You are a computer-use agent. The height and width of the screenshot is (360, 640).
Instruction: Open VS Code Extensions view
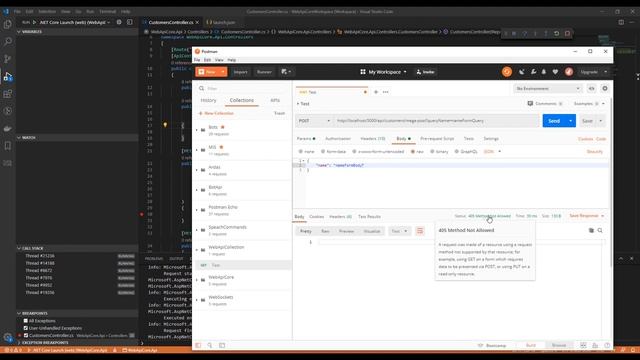pyautogui.click(x=7, y=94)
